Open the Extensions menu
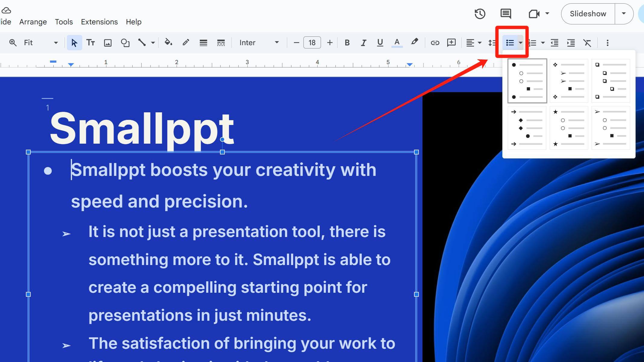Image resolution: width=644 pixels, height=362 pixels. pos(99,22)
